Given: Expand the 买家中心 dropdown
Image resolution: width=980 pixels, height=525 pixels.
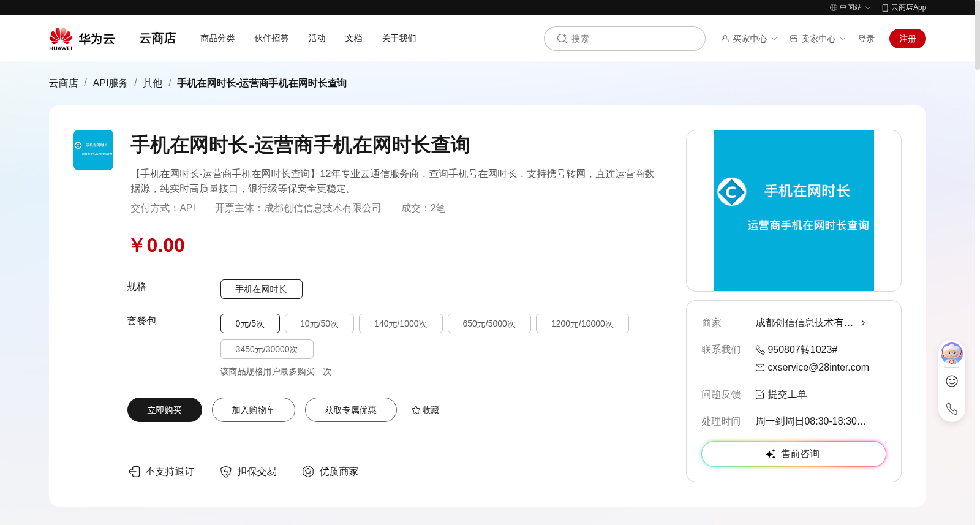Looking at the screenshot, I should click(749, 39).
